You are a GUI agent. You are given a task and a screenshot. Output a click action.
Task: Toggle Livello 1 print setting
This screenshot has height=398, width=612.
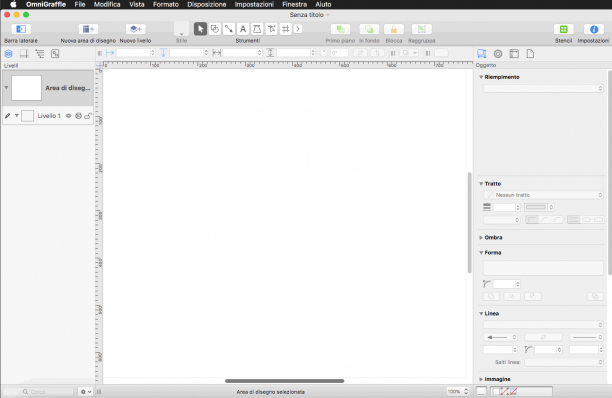(78, 116)
